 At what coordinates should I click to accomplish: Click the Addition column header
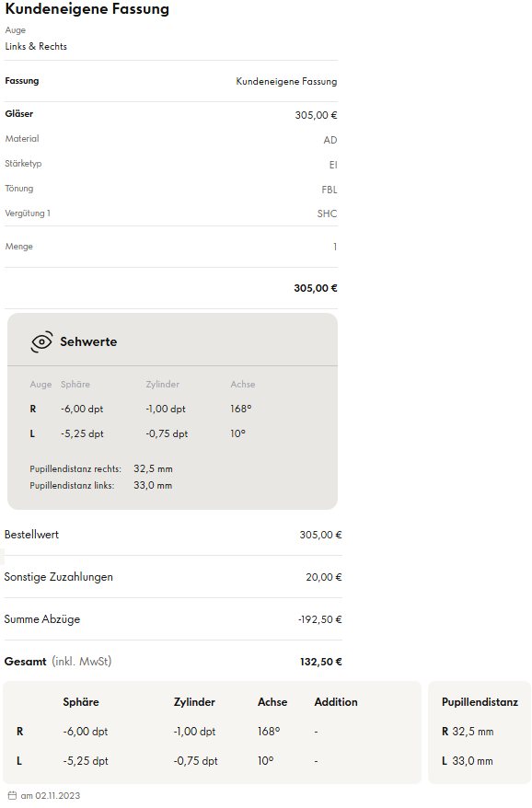(336, 702)
